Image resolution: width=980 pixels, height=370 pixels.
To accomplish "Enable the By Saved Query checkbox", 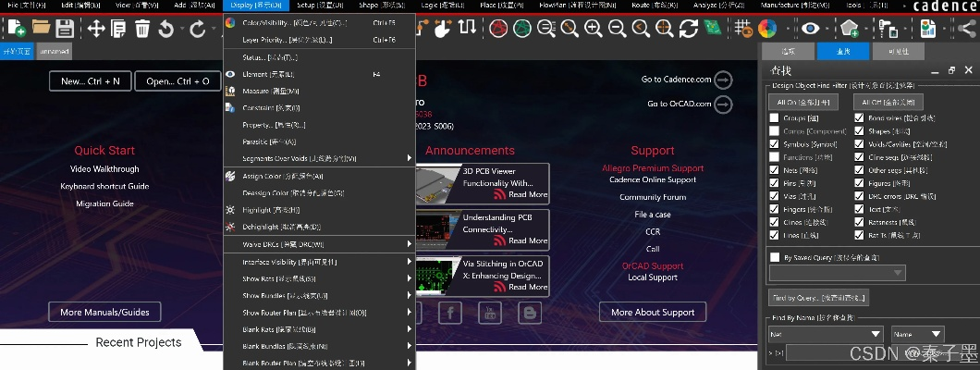I will tap(775, 257).
